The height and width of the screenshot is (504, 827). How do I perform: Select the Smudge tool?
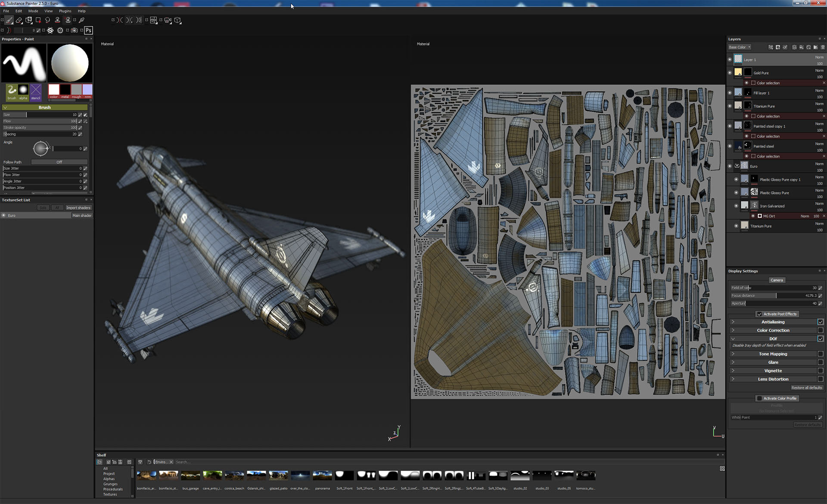[x=47, y=20]
